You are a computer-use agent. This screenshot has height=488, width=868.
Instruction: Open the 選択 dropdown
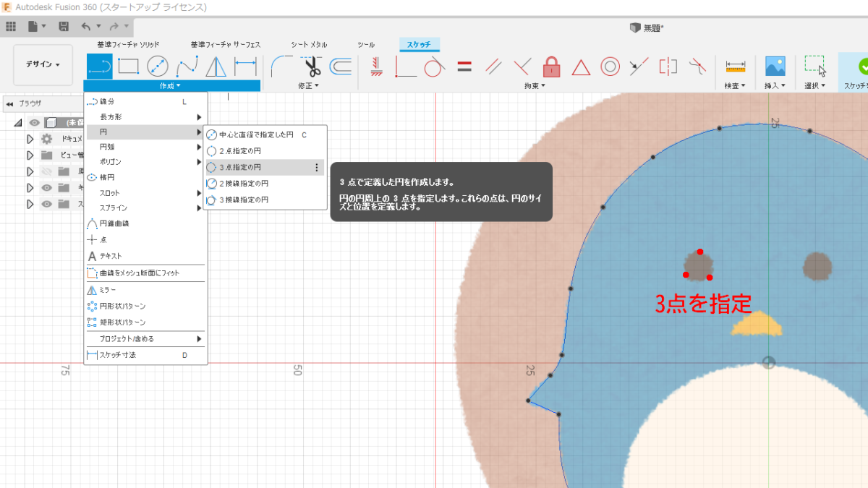tap(815, 85)
